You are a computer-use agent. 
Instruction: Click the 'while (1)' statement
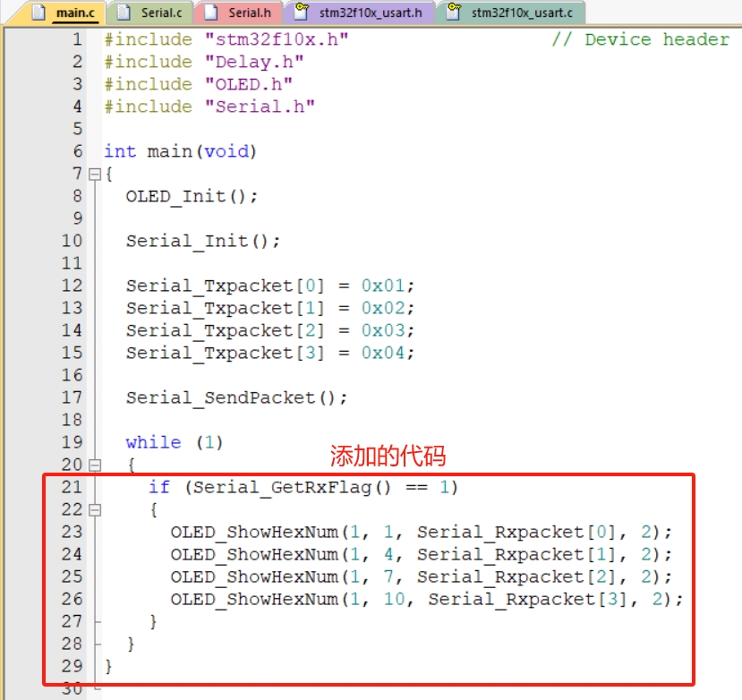coord(175,442)
